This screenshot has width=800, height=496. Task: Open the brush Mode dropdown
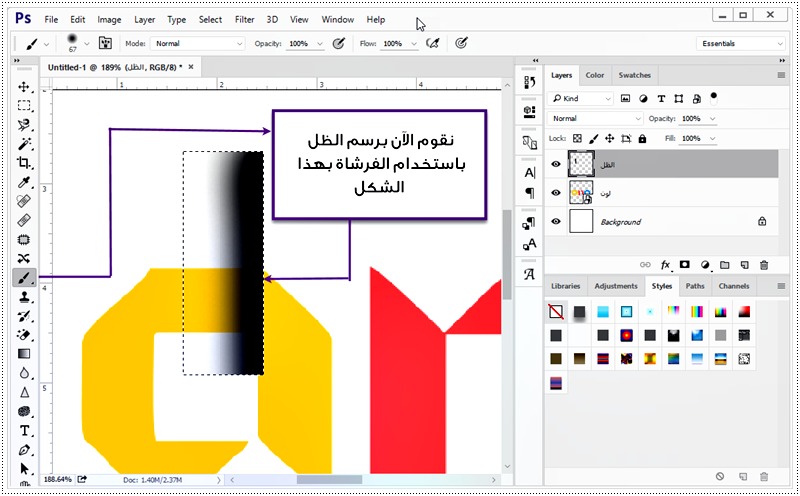coord(198,43)
